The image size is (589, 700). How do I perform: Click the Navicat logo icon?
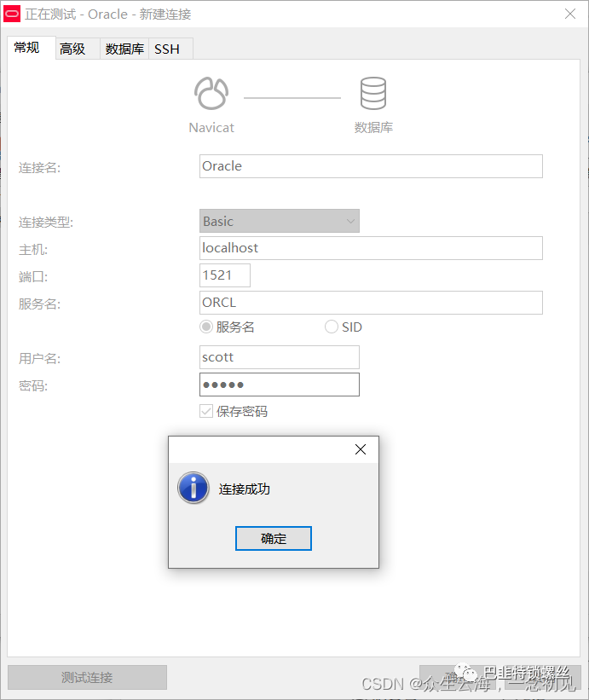pos(211,95)
